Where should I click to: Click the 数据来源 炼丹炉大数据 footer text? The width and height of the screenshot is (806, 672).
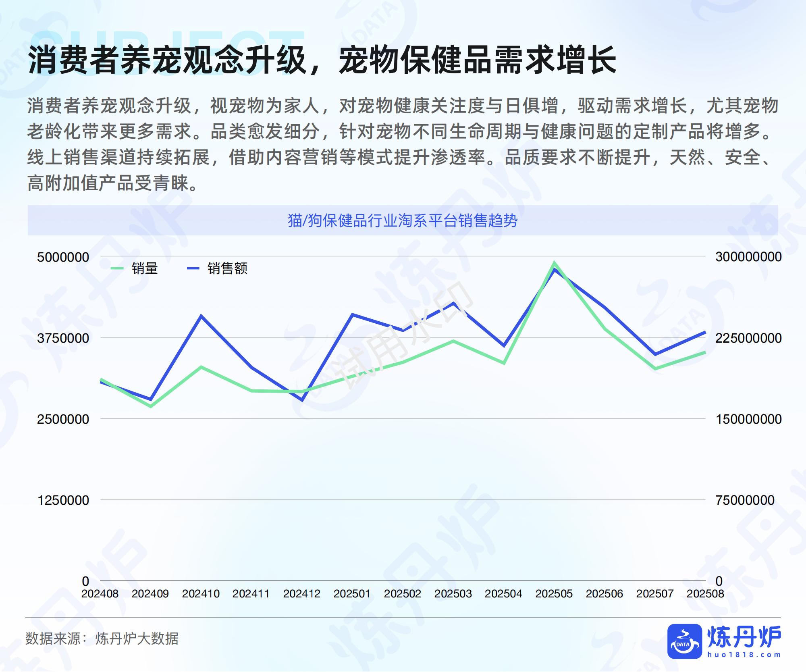click(102, 639)
